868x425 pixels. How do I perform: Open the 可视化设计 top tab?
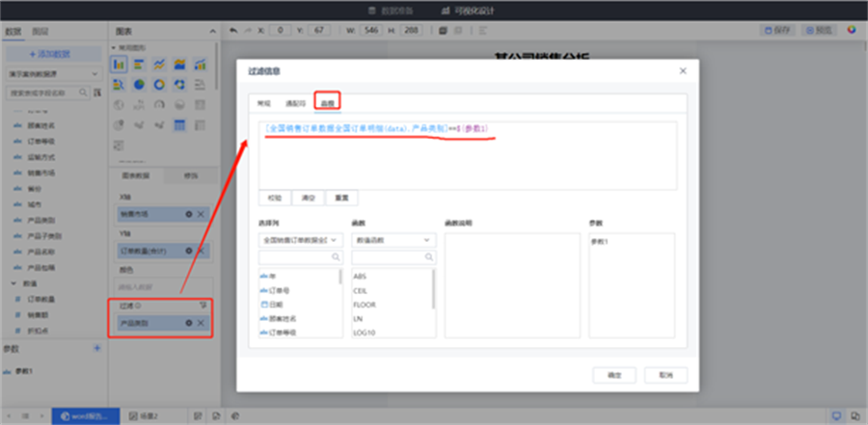point(467,11)
